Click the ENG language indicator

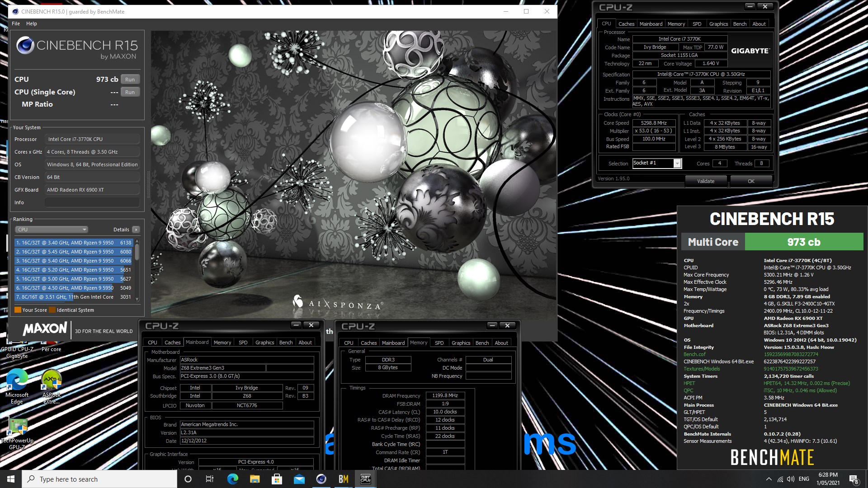click(804, 479)
